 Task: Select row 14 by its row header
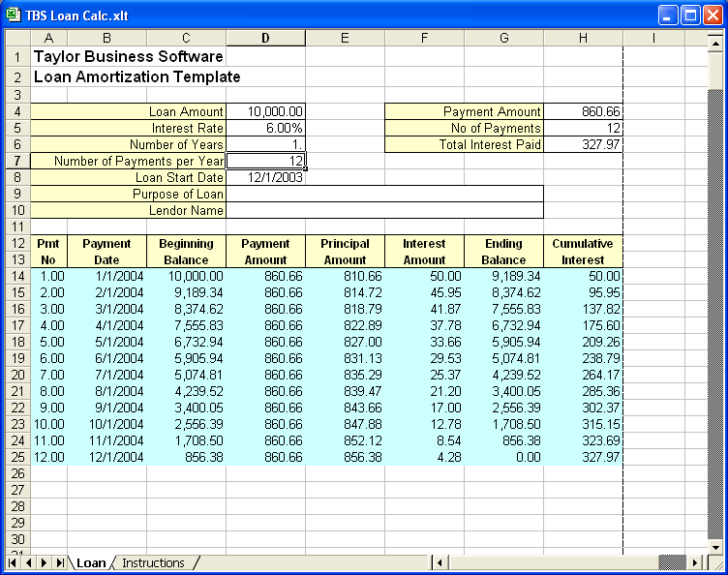(x=17, y=276)
